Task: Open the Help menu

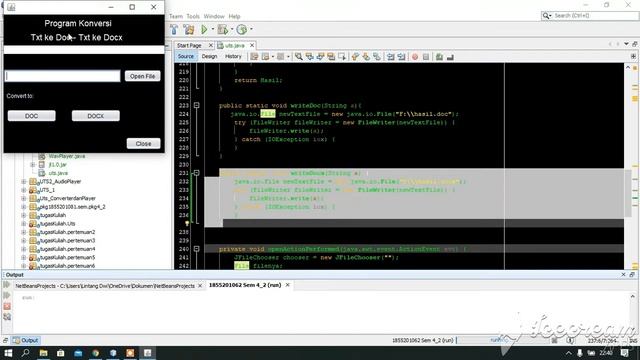Action: coord(234,16)
